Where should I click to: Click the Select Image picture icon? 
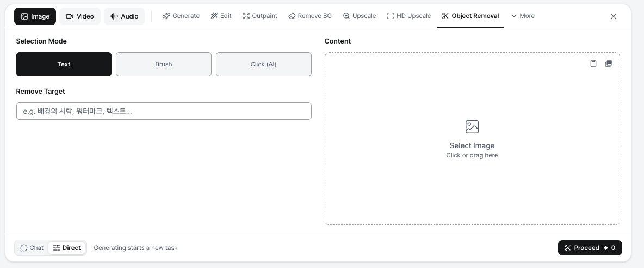pos(472,126)
